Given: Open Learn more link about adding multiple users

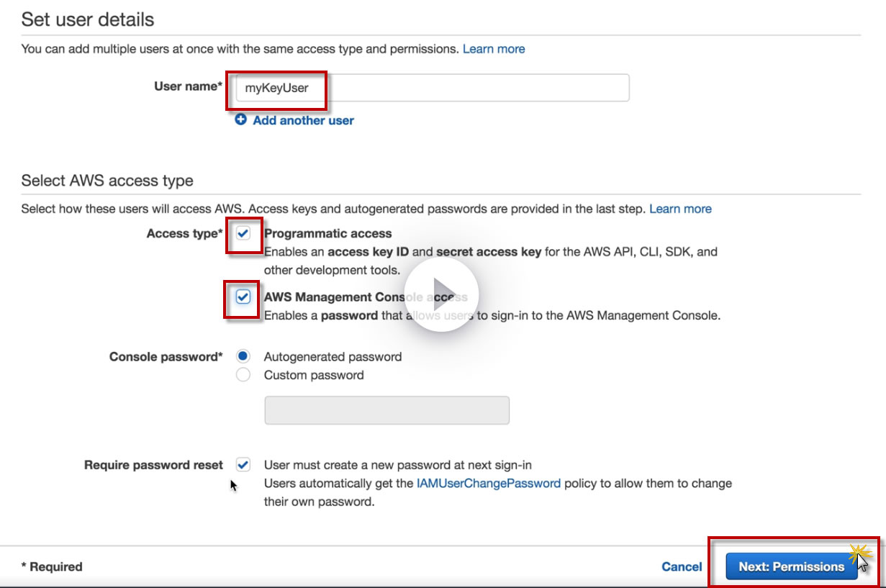Looking at the screenshot, I should tap(494, 49).
